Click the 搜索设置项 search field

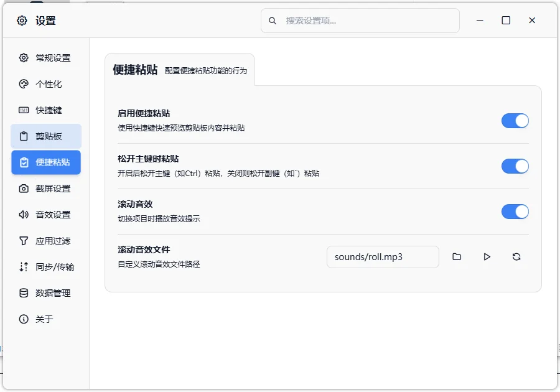click(x=360, y=21)
